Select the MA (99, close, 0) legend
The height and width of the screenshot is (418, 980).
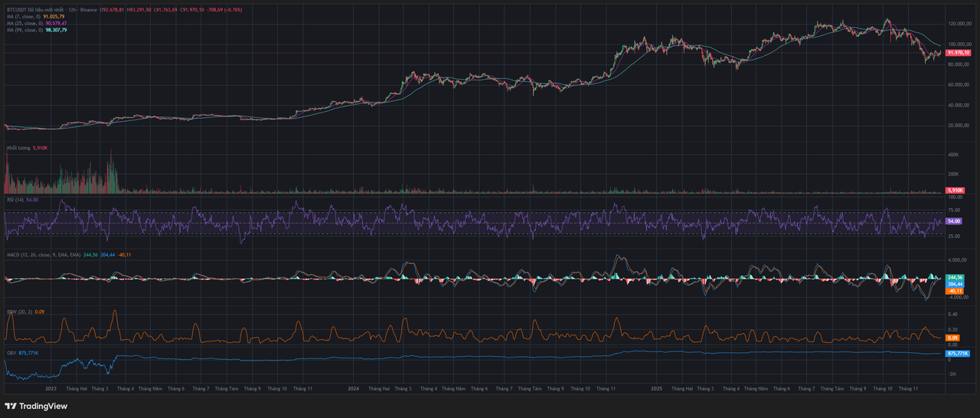click(x=26, y=30)
